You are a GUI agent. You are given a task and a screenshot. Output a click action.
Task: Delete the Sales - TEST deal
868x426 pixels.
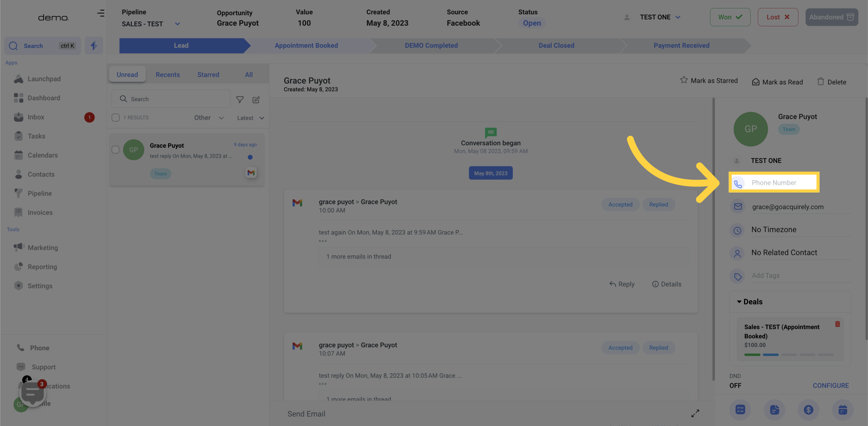point(837,324)
